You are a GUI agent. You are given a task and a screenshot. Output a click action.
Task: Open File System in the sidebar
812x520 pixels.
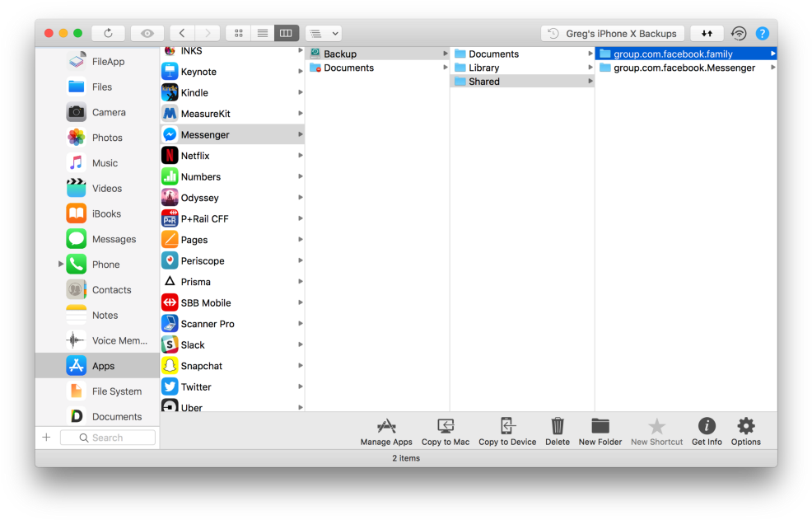97,391
